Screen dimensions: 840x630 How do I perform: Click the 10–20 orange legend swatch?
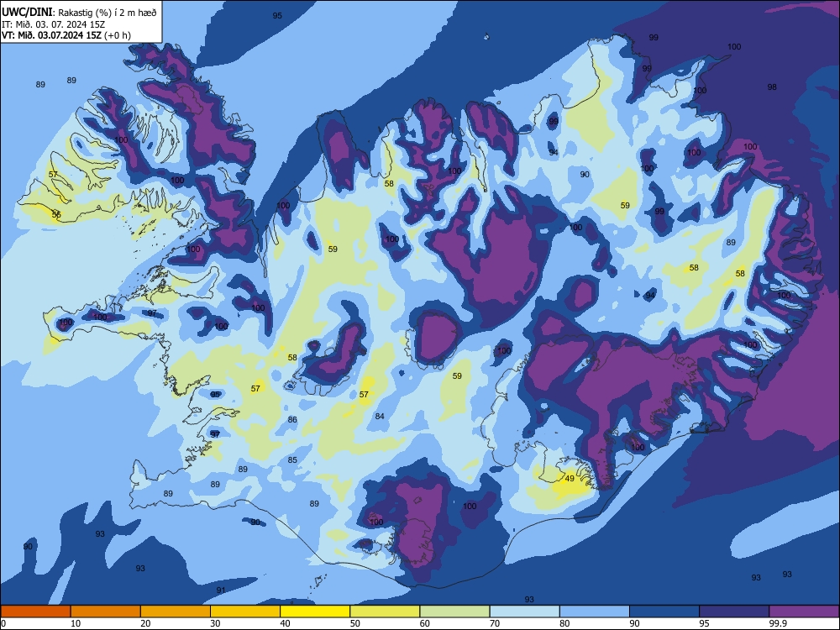(106, 612)
